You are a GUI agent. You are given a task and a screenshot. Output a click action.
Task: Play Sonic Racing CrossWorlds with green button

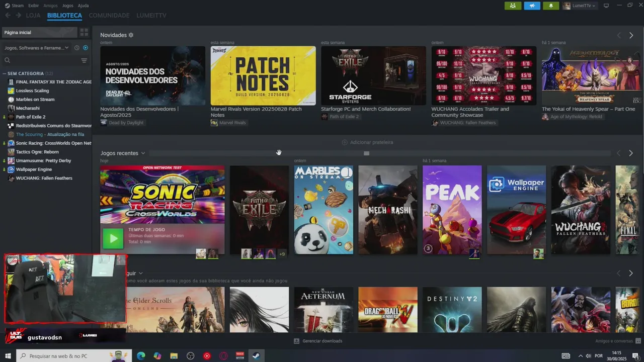(113, 238)
